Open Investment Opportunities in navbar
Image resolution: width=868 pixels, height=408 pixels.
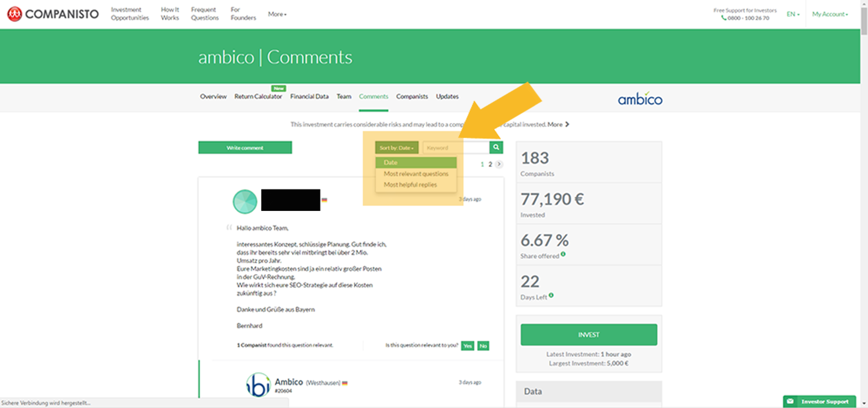(x=130, y=14)
